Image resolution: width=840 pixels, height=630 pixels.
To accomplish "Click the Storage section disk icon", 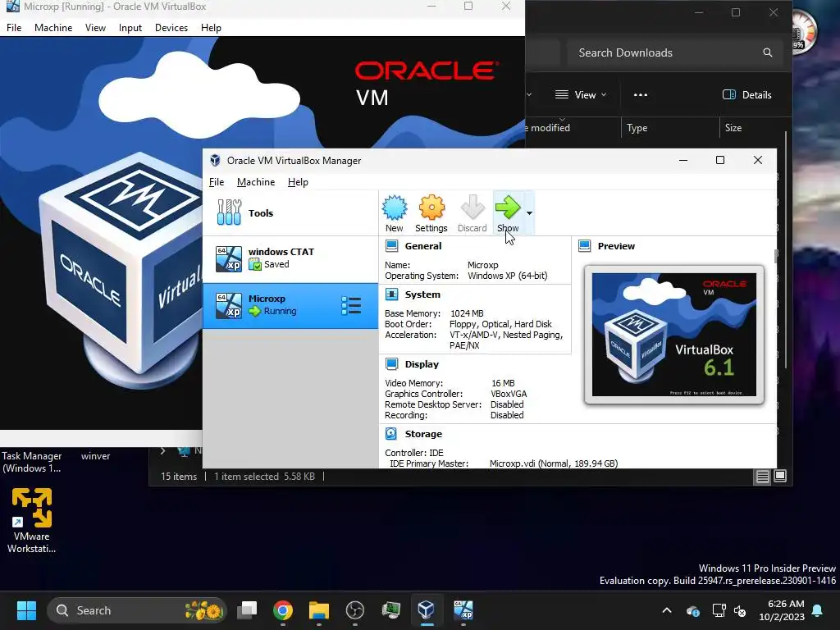I will tap(391, 433).
